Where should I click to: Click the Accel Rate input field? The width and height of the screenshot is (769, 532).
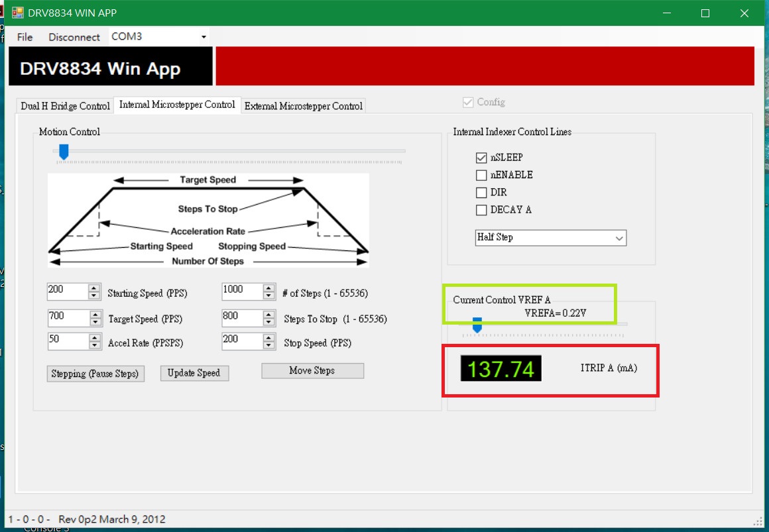point(68,341)
